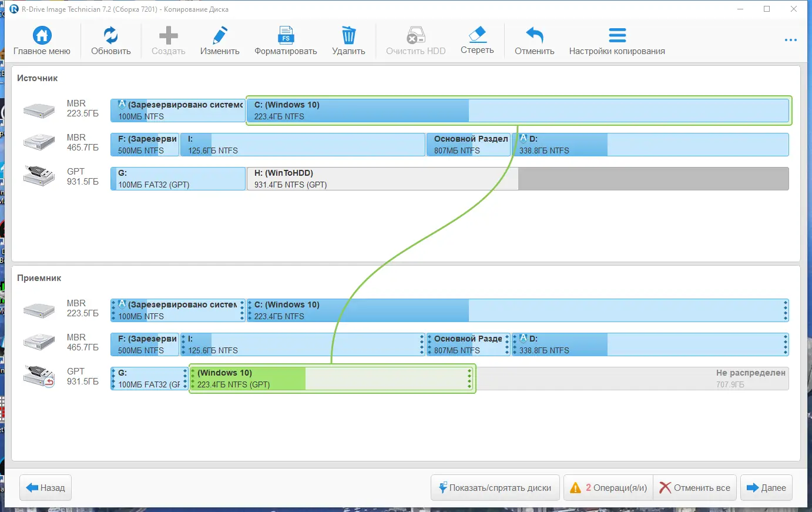This screenshot has width=812, height=512.
Task: Select destination GPT 931.5ГБ USB disk icon
Action: [x=39, y=376]
